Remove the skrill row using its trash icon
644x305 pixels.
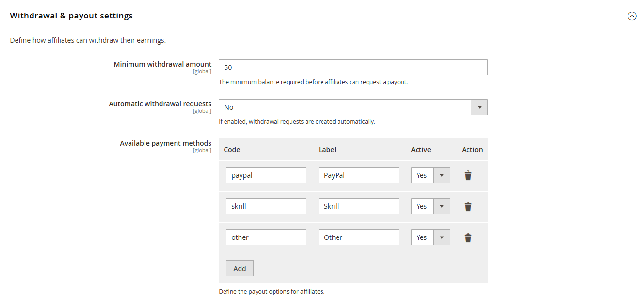[x=467, y=206]
